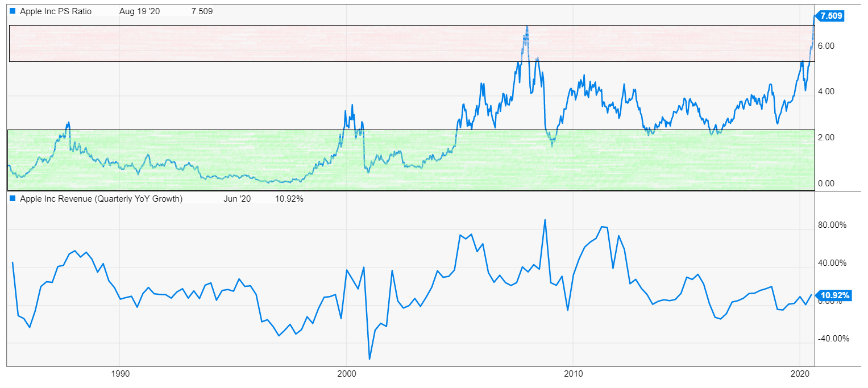The image size is (868, 388).
Task: Click the 10.92% value in lower legend
Action: tap(289, 199)
